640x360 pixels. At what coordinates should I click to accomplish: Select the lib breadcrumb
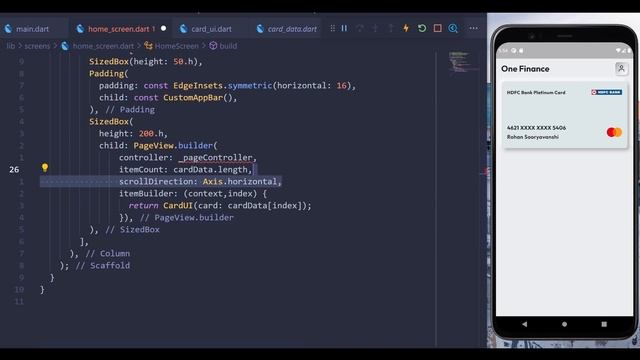[11, 46]
